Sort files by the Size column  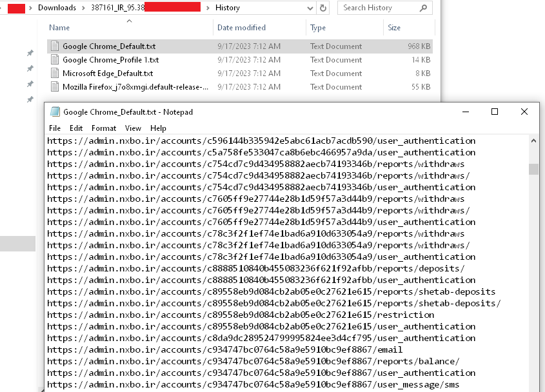[x=394, y=28]
